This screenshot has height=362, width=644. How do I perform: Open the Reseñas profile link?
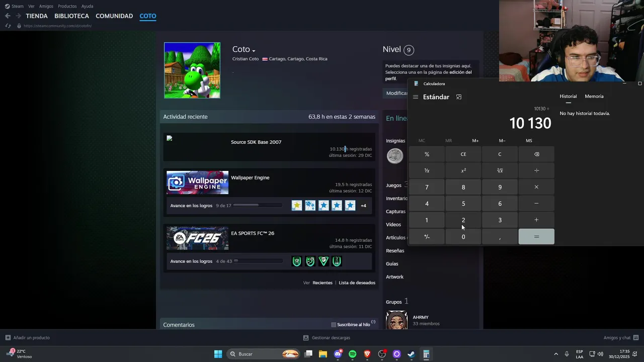click(x=395, y=251)
